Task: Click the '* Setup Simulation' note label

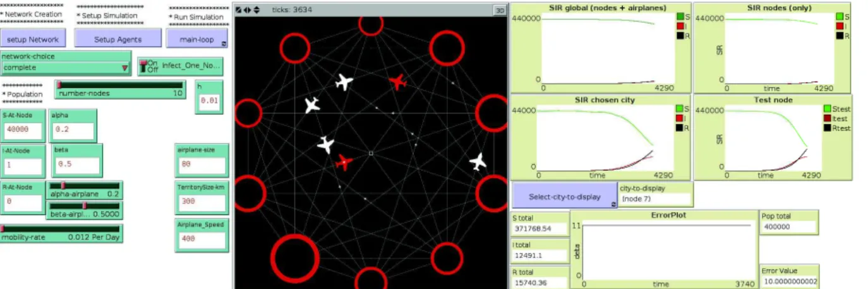Action: [107, 16]
